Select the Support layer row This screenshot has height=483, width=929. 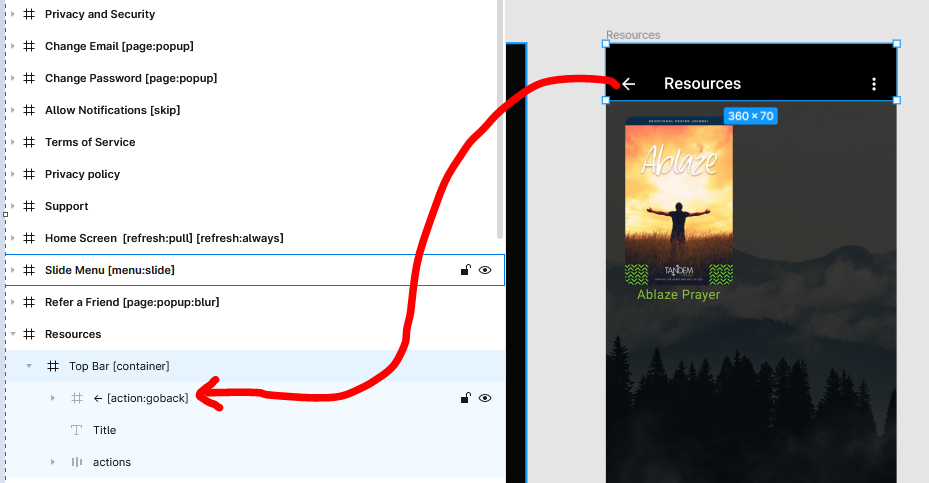pyautogui.click(x=255, y=206)
